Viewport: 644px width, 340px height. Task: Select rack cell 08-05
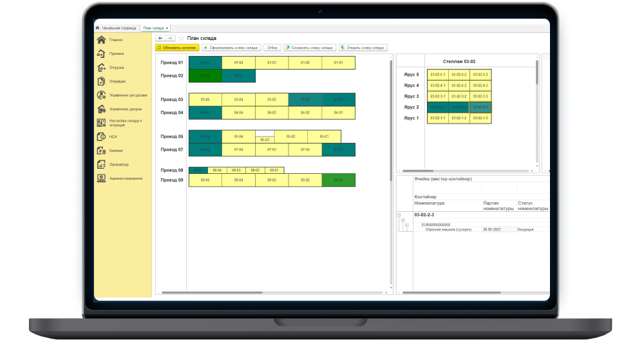[198, 171]
